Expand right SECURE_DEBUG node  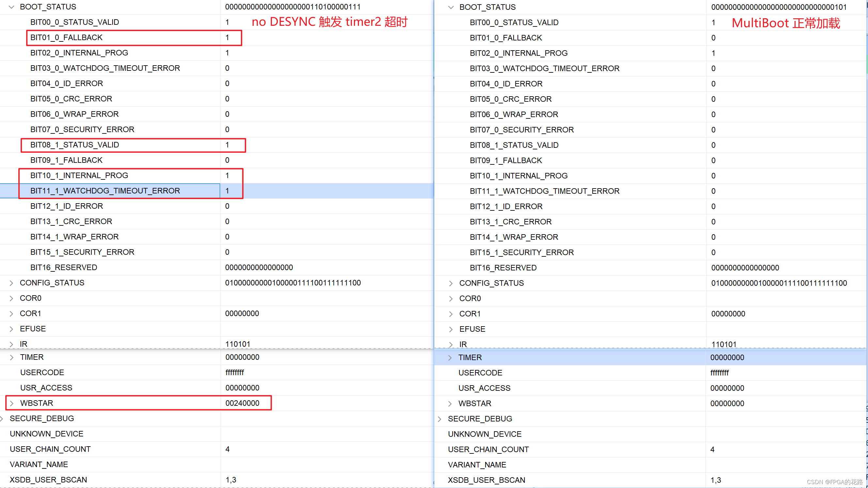[440, 419]
